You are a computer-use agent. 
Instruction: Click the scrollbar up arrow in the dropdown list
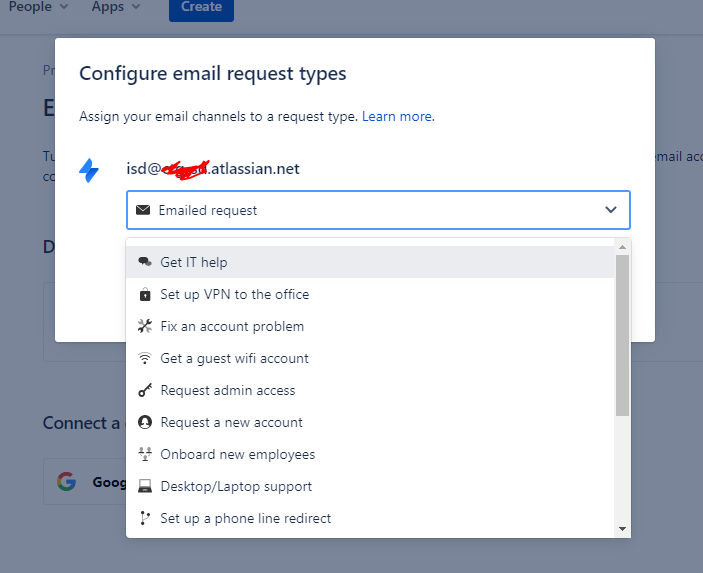pyautogui.click(x=622, y=247)
